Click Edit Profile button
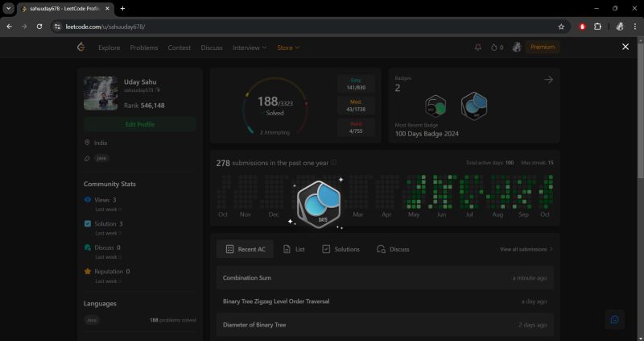 click(x=139, y=124)
